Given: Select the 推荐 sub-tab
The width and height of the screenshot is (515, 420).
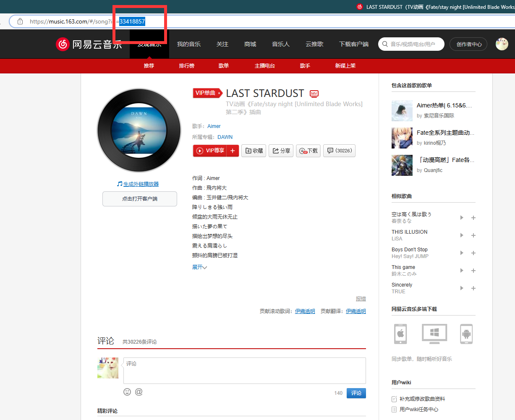Looking at the screenshot, I should 149,66.
